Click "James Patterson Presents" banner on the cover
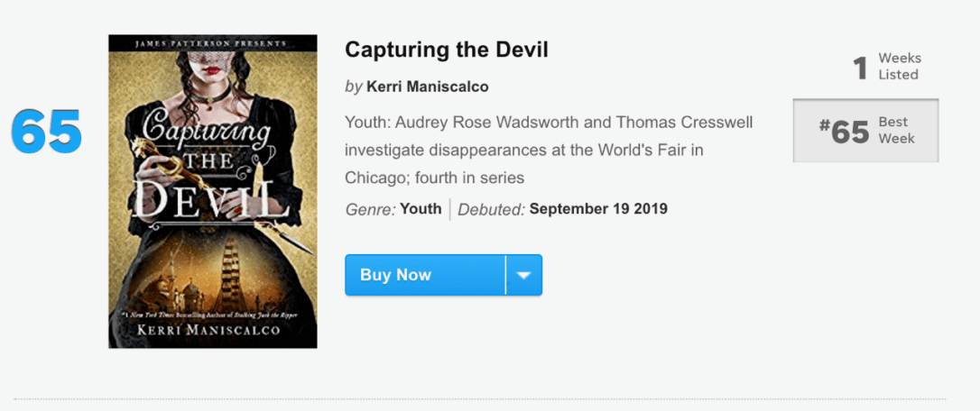This screenshot has width=980, height=411. (212, 43)
